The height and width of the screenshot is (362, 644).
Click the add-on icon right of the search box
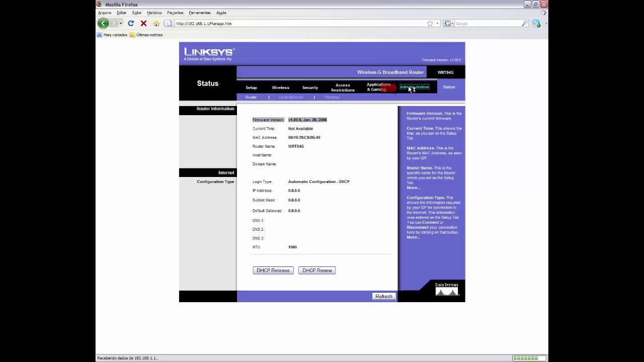tap(536, 24)
